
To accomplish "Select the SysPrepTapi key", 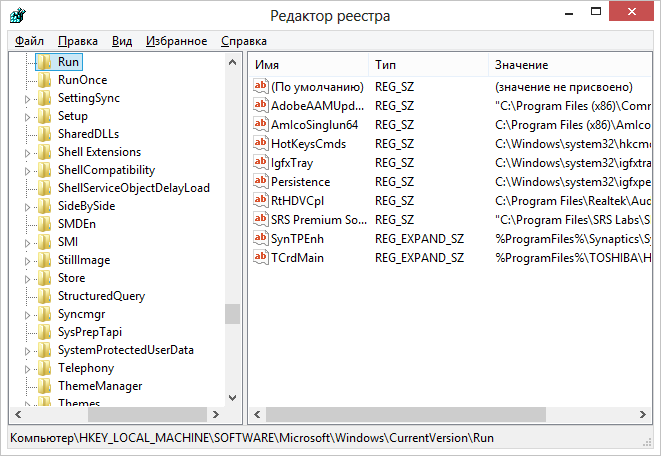I will [90, 332].
